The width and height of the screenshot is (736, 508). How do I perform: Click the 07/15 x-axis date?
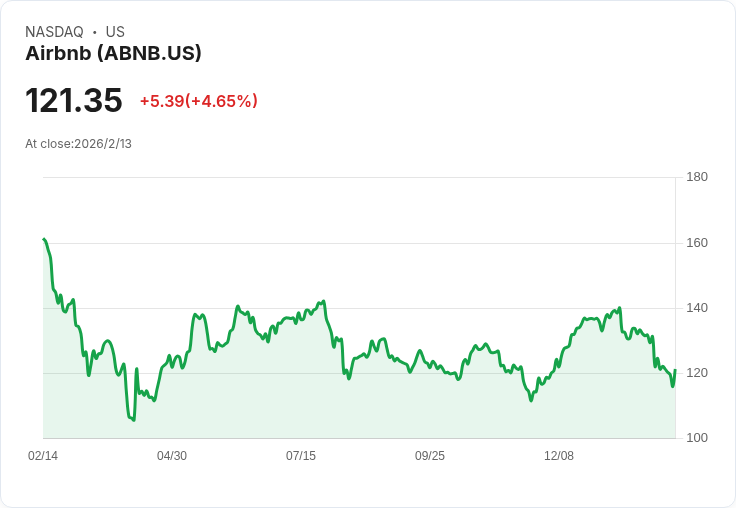click(x=301, y=456)
